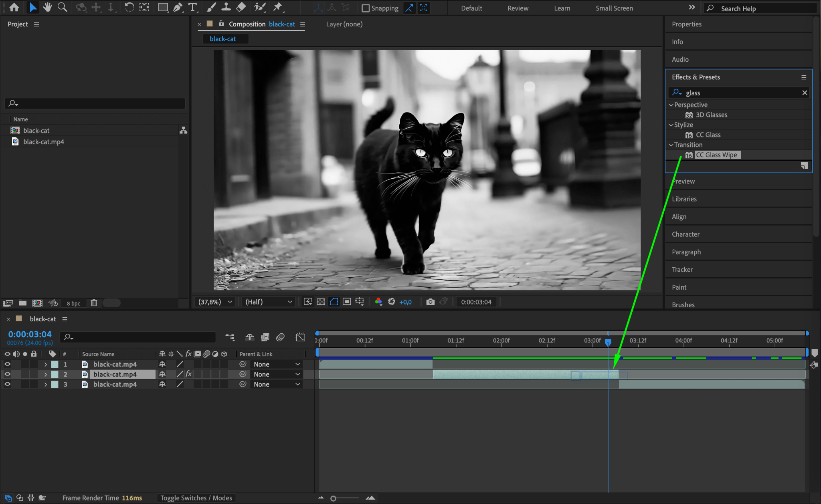This screenshot has height=504, width=821.
Task: Click Toggle Switches / Modes button
Action: [196, 498]
